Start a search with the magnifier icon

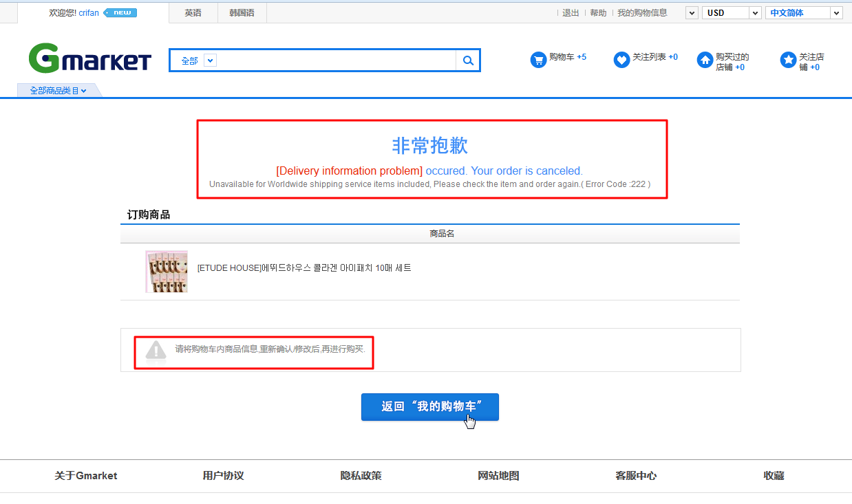pyautogui.click(x=468, y=61)
